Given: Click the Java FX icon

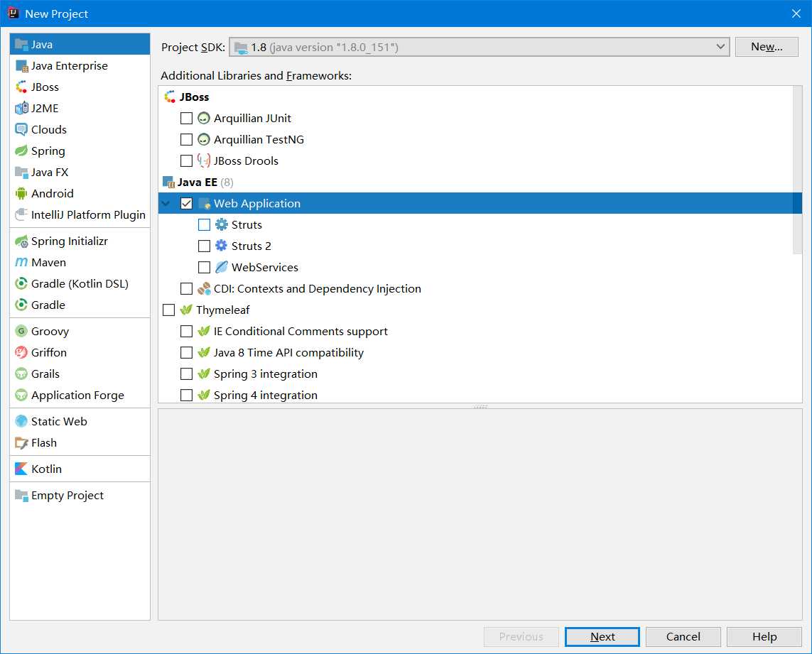Looking at the screenshot, I should [x=21, y=172].
